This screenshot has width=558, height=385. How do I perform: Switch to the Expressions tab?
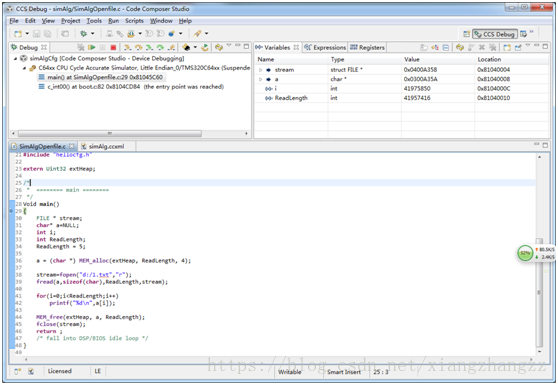(325, 47)
